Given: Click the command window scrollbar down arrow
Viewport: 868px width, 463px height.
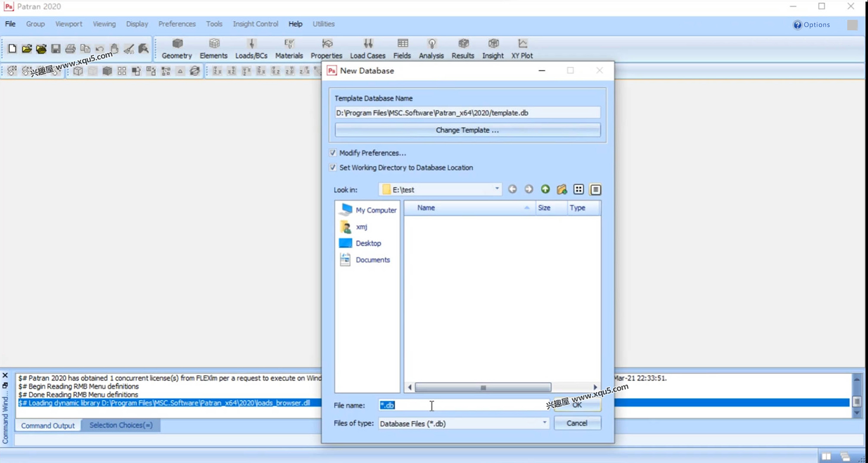Looking at the screenshot, I should point(857,413).
